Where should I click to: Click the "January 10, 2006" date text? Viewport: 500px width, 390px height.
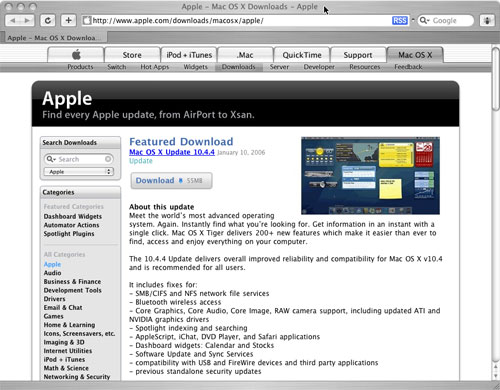pyautogui.click(x=241, y=152)
